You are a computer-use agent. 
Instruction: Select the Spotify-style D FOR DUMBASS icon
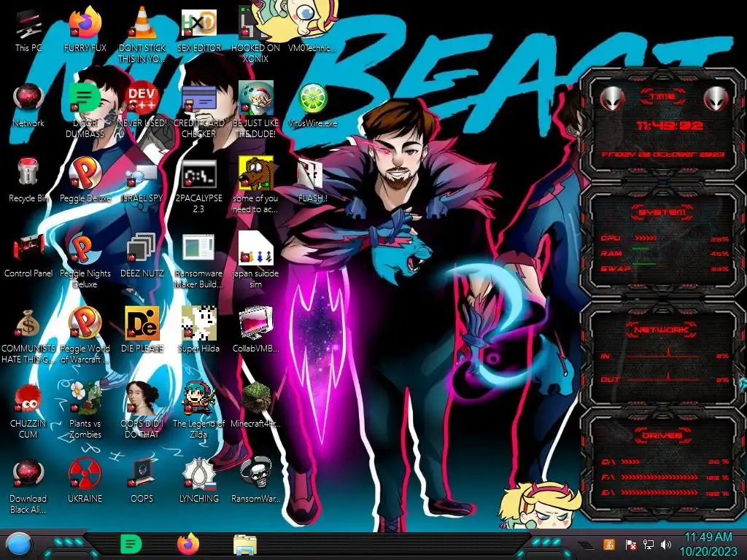click(85, 111)
